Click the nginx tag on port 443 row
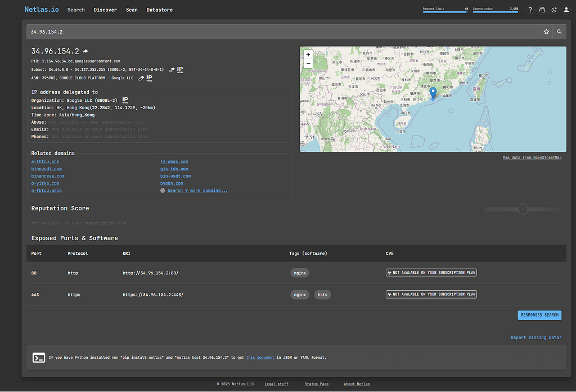576x392 pixels. (x=300, y=295)
